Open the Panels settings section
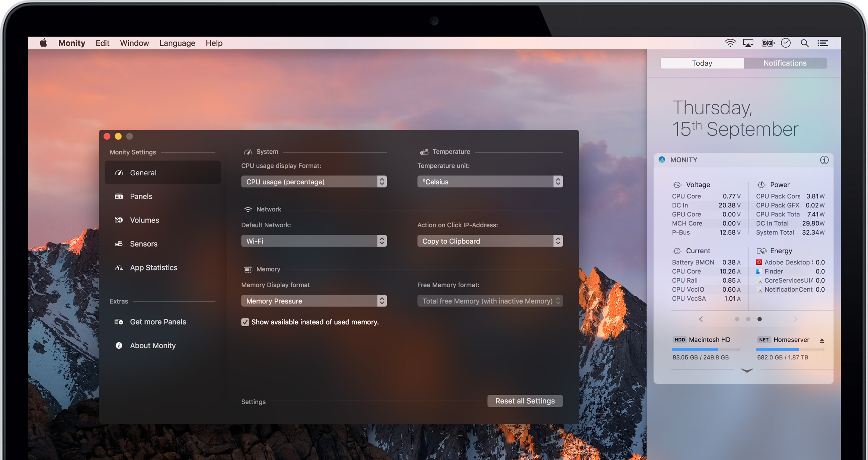The image size is (868, 460). point(163,196)
